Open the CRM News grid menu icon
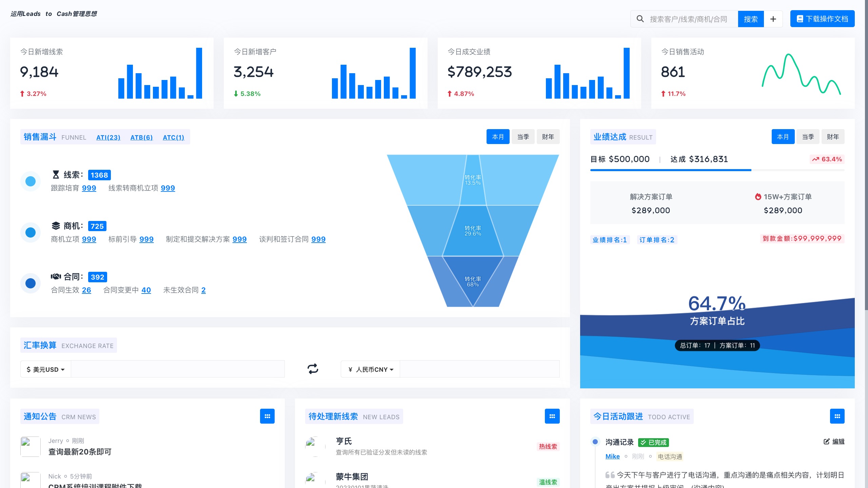The width and height of the screenshot is (868, 488). click(x=267, y=416)
